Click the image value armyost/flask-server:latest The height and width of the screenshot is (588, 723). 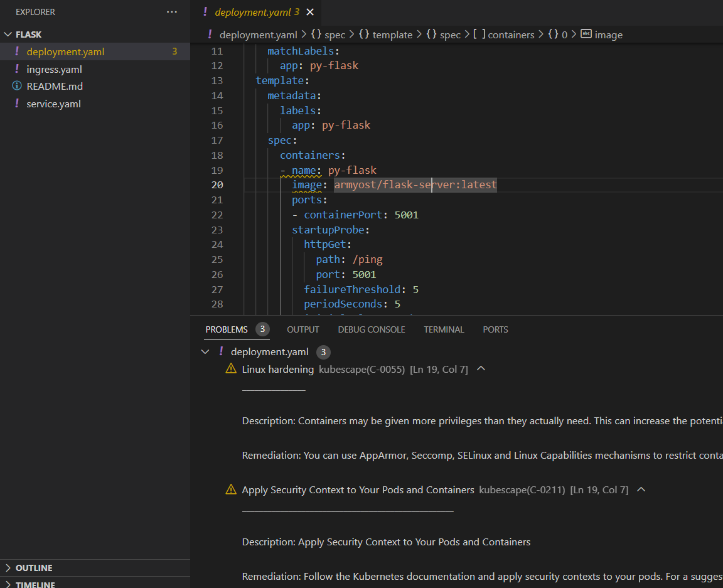coord(415,185)
